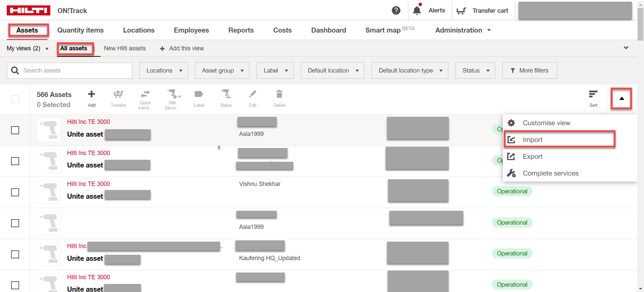Open the Default location type dropdown
The image size is (644, 292).
pos(410,70)
